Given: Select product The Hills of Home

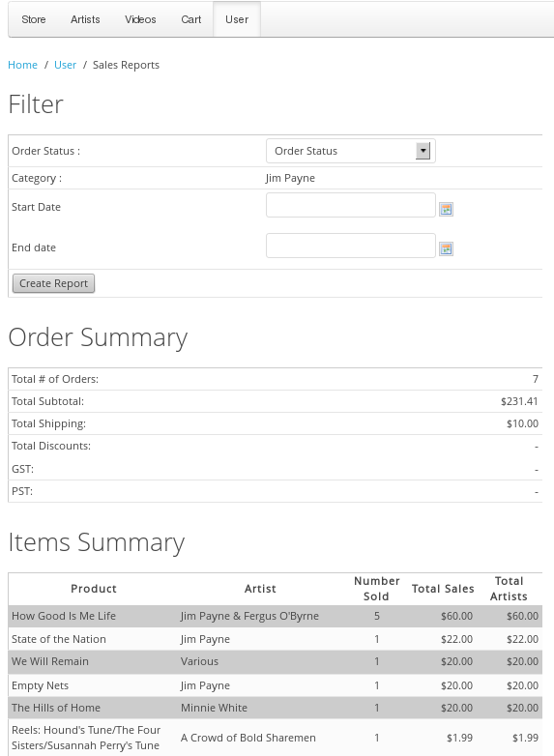Looking at the screenshot, I should click(x=56, y=708).
